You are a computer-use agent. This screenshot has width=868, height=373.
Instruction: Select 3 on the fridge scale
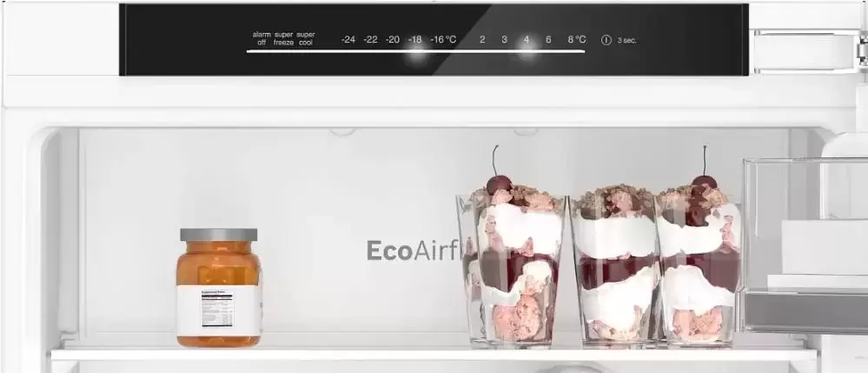(504, 40)
